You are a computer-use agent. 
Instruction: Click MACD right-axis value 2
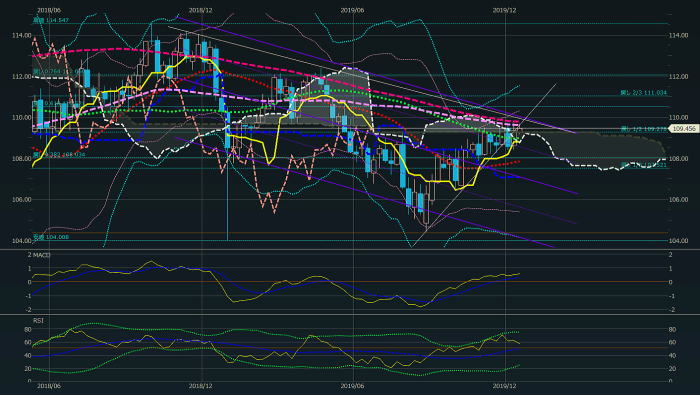(671, 254)
